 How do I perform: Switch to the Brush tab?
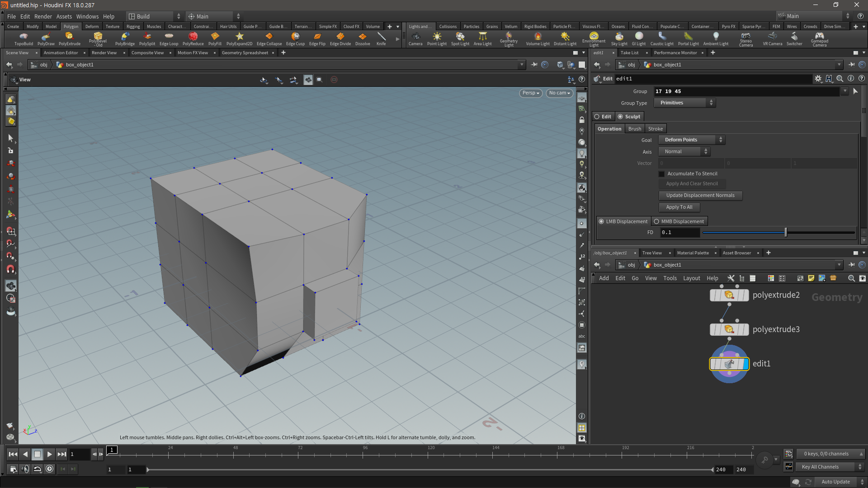pyautogui.click(x=634, y=129)
